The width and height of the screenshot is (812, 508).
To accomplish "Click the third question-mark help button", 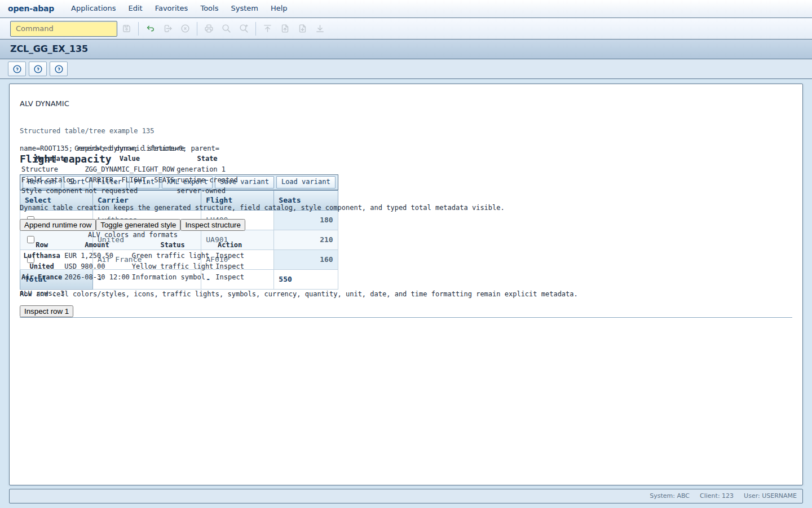I will [59, 69].
